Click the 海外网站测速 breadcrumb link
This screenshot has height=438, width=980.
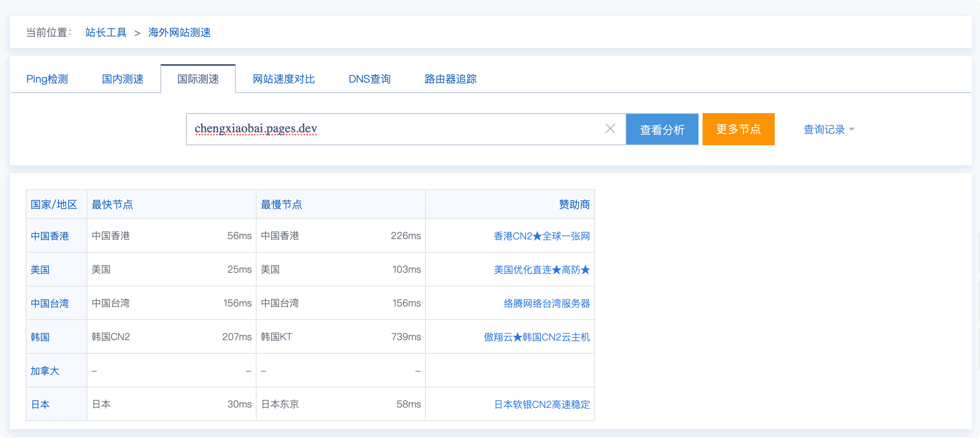[x=180, y=32]
